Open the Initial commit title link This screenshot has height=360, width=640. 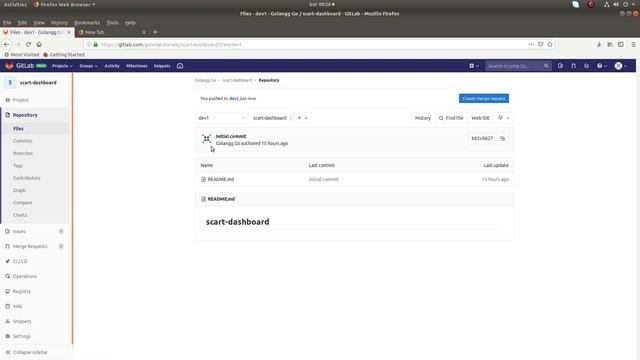pos(231,136)
